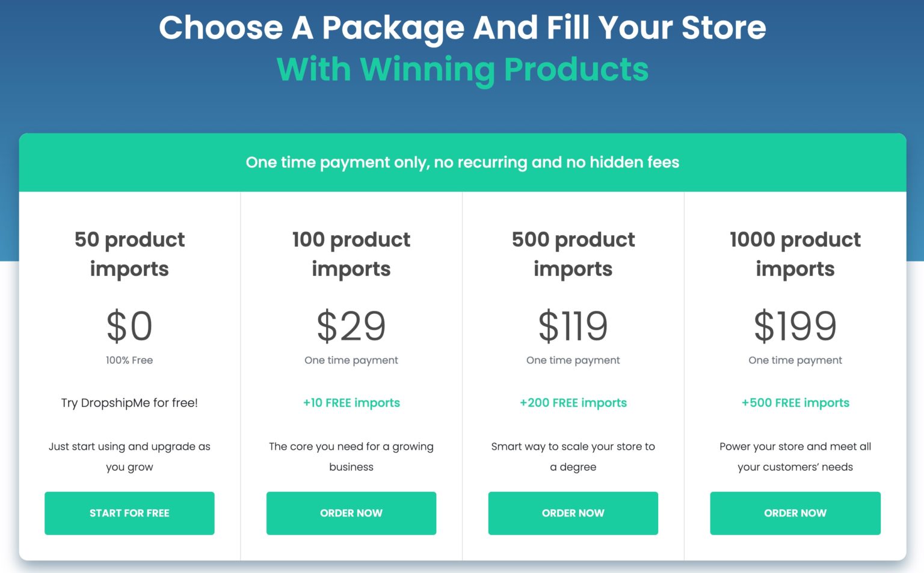924x573 pixels.
Task: Select the "50 product imports" plan title
Action: pyautogui.click(x=129, y=254)
